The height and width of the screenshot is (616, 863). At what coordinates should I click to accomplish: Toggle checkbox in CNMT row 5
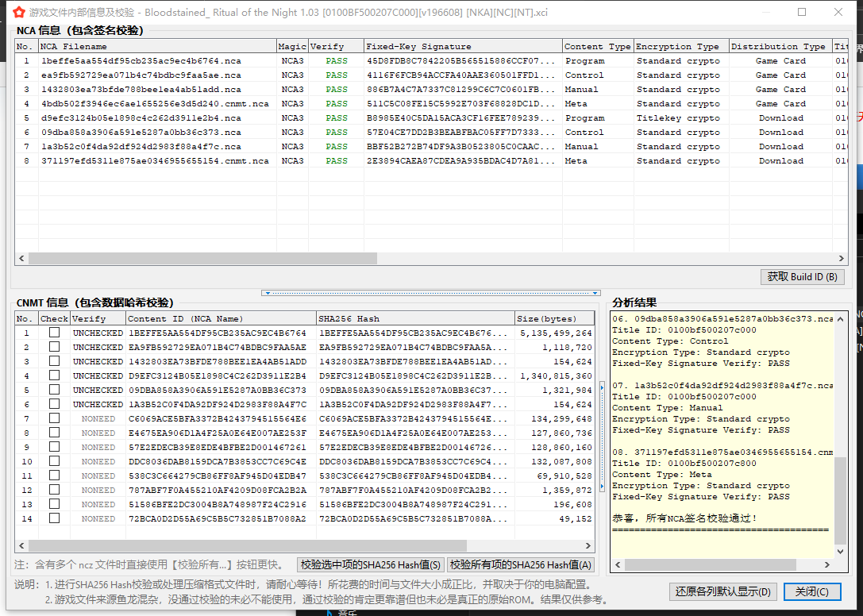(54, 390)
